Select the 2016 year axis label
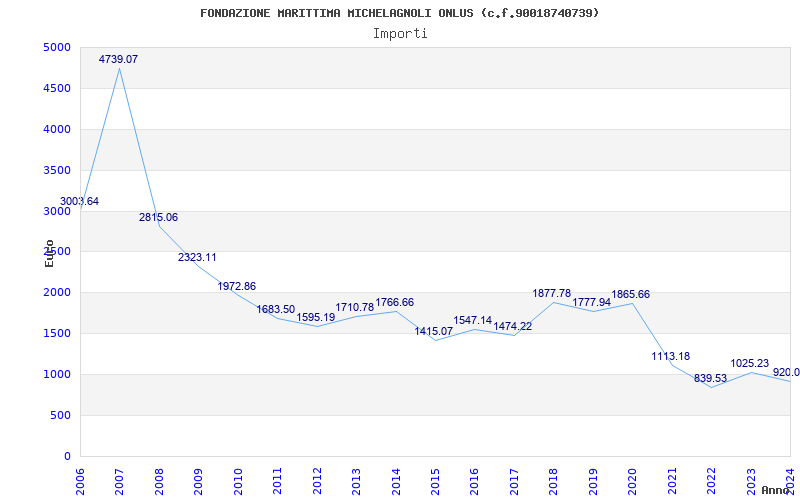800x500 pixels. point(475,483)
